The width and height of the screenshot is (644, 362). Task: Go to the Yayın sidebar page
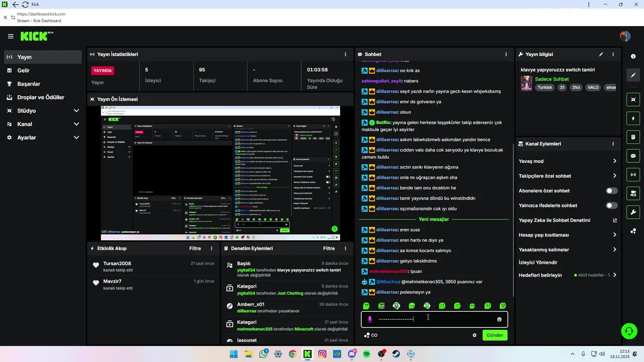coord(43,57)
